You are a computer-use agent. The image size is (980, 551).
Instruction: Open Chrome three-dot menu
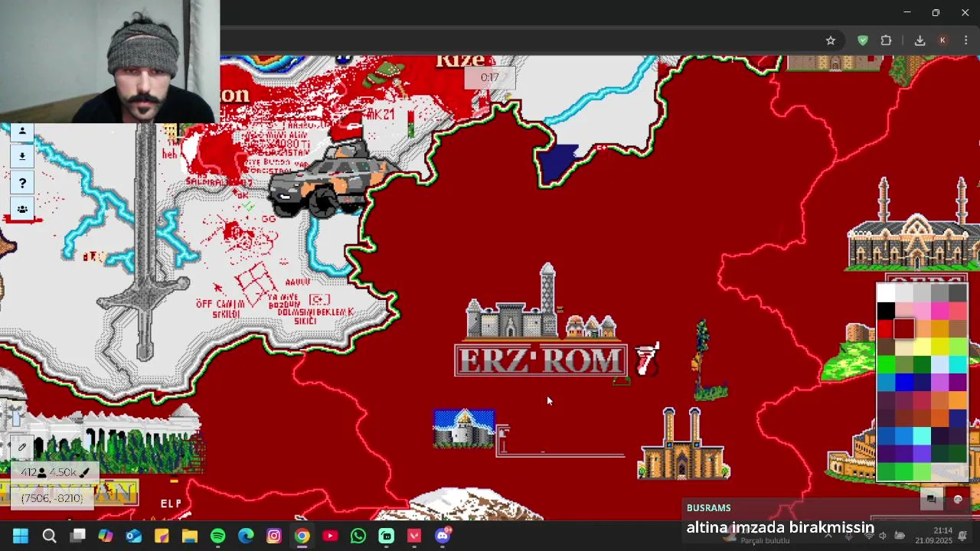(x=966, y=41)
